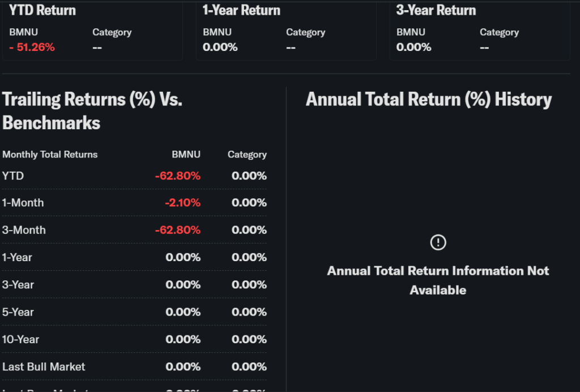Image resolution: width=580 pixels, height=392 pixels.
Task: Select the YTD row label
Action: tap(13, 176)
